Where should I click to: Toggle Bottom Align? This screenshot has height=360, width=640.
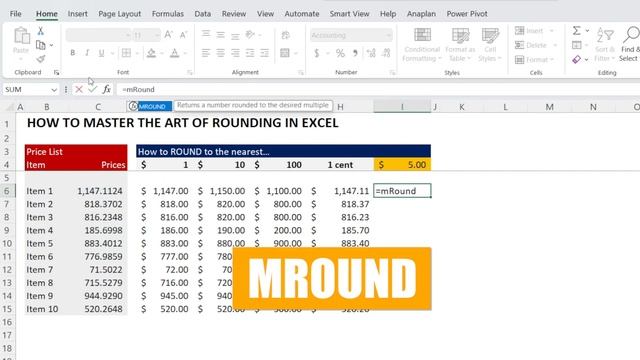point(236,35)
